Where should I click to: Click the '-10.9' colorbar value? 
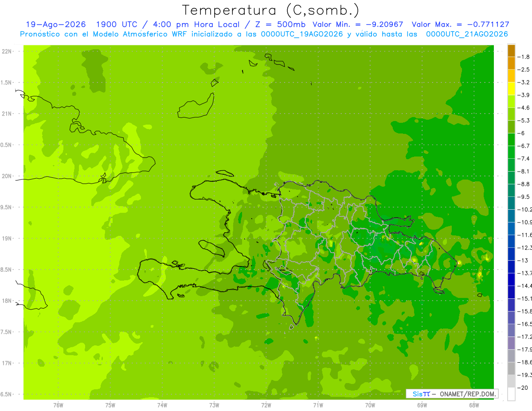(x=525, y=222)
